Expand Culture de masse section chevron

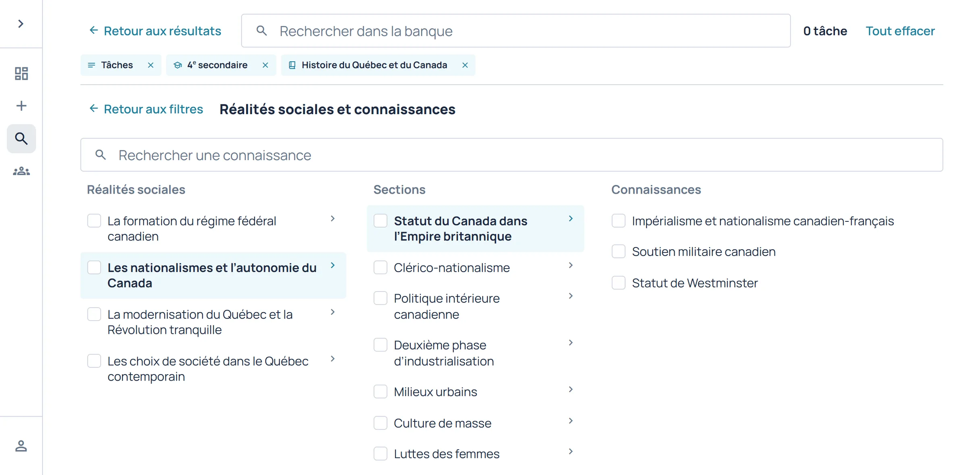pyautogui.click(x=571, y=421)
